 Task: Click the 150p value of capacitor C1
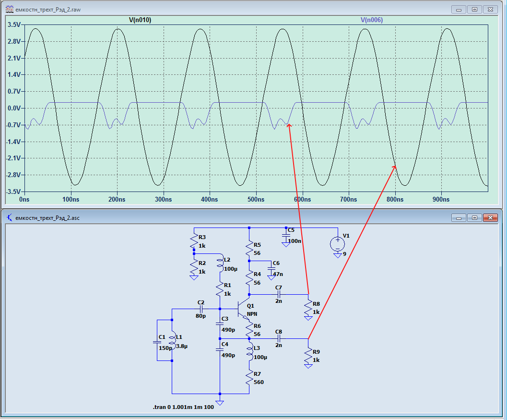pyautogui.click(x=165, y=348)
